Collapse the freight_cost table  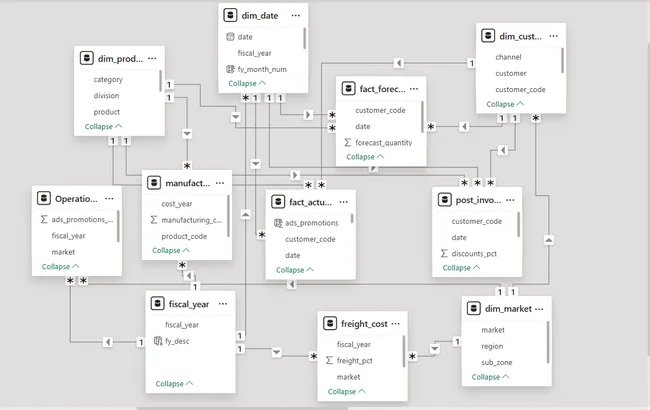[x=346, y=391]
